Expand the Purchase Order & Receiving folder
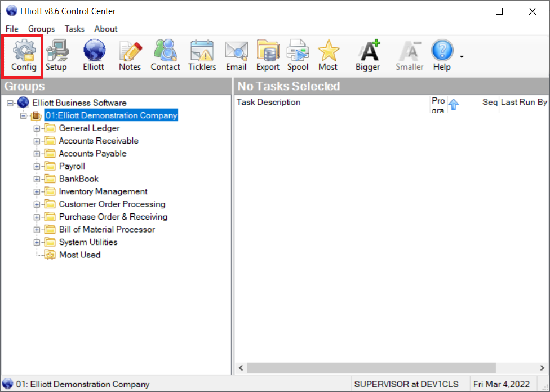Viewport: 550px width, 392px height. (37, 217)
